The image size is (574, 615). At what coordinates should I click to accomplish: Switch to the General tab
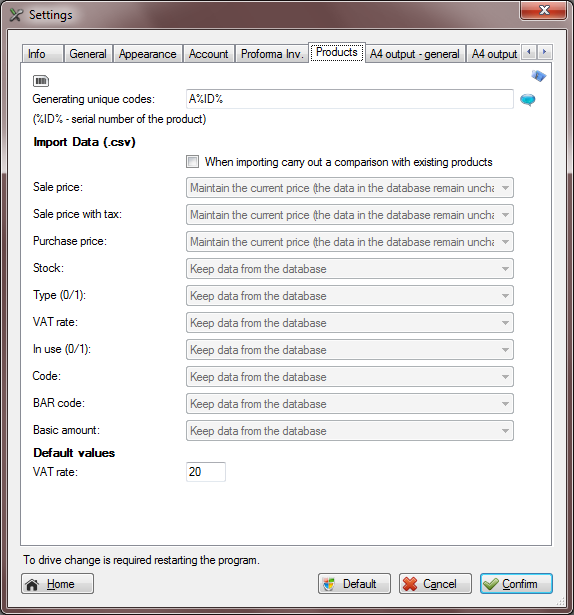coord(88,54)
